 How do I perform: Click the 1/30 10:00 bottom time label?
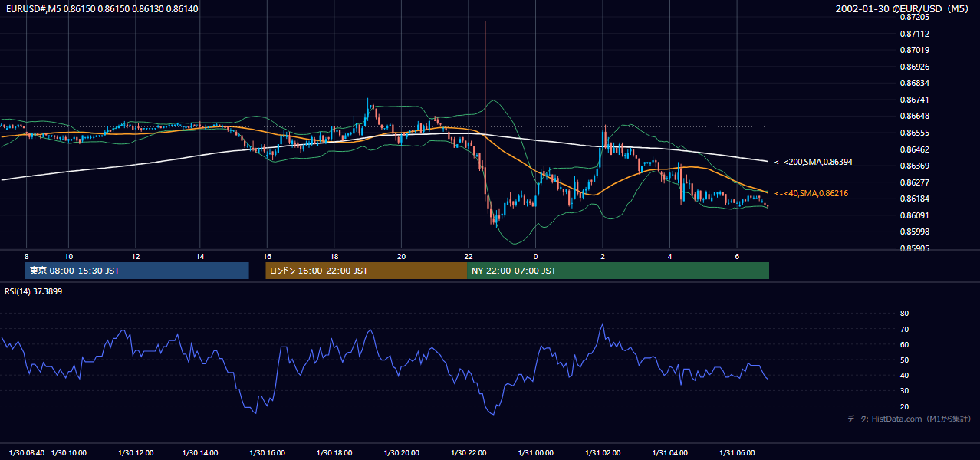pyautogui.click(x=69, y=453)
